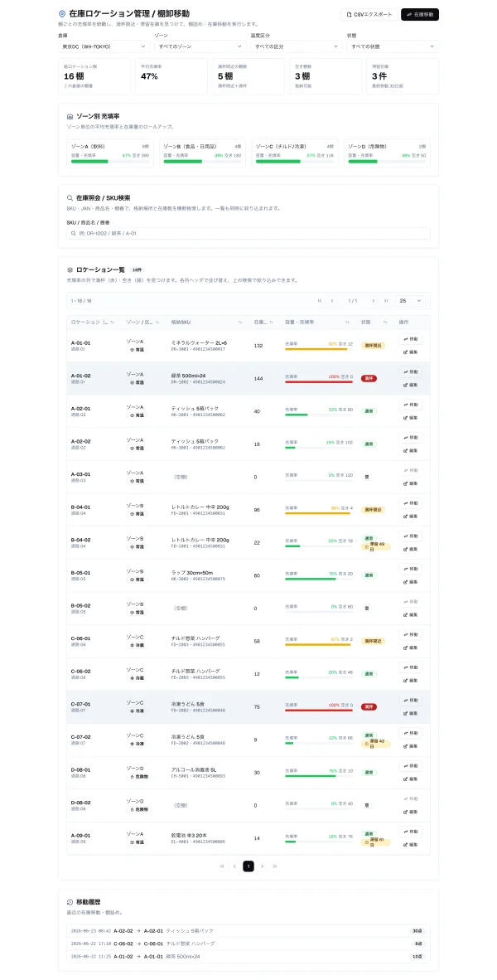Sort by 状態 column header
Viewport: 497px width, 980px height.
(x=374, y=322)
